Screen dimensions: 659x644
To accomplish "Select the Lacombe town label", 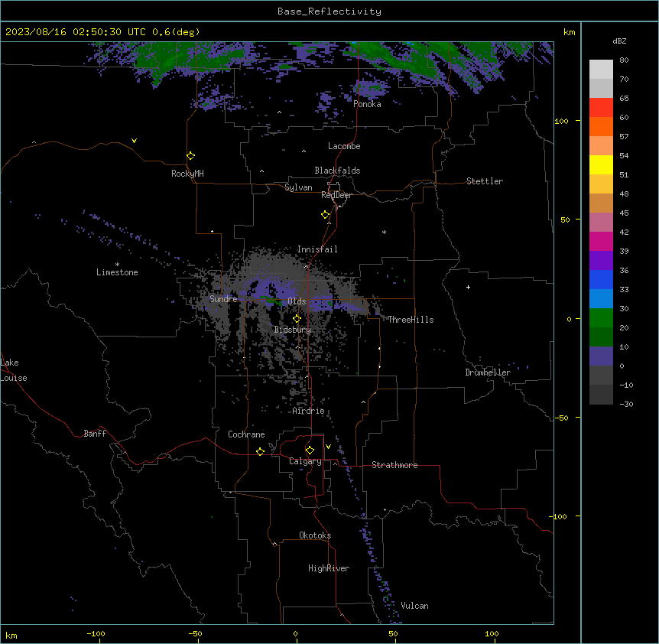I will pos(344,146).
